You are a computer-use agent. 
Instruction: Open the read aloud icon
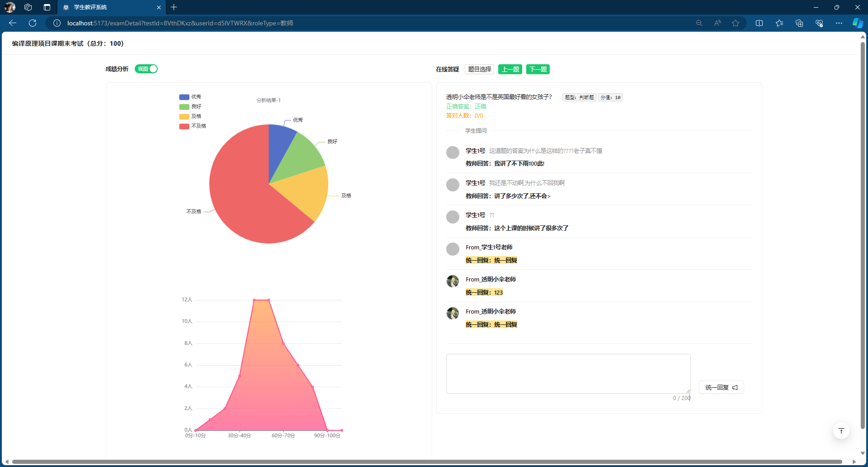(x=717, y=23)
